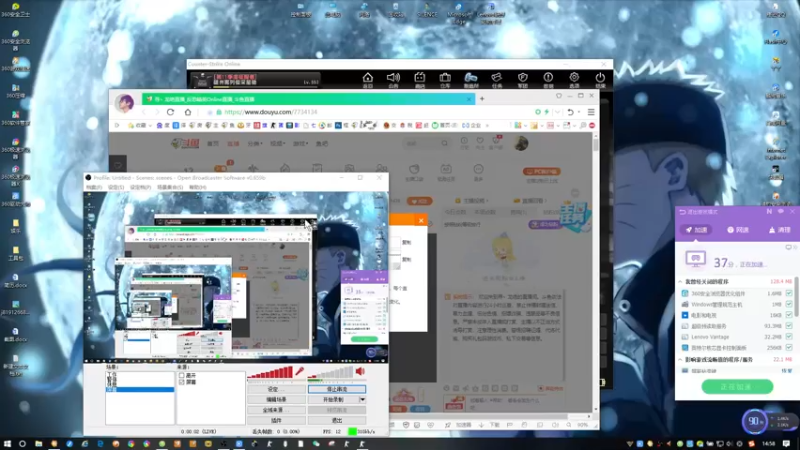The image size is (800, 450).
Task: Collapse the 22.1 MB programs/services section
Action: pyautogui.click(x=681, y=360)
